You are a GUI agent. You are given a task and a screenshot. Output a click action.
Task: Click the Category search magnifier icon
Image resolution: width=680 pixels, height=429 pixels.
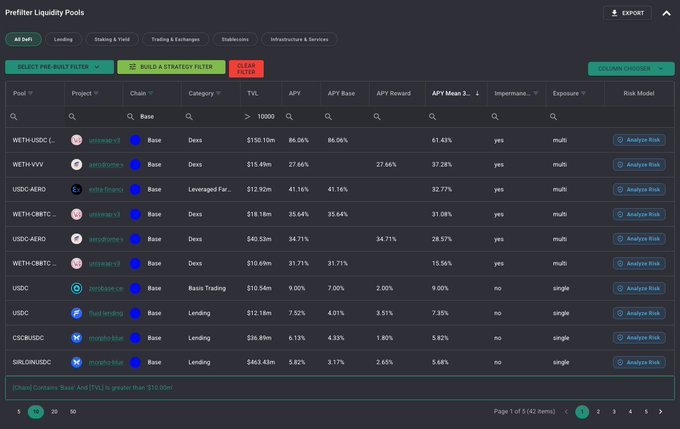click(189, 117)
